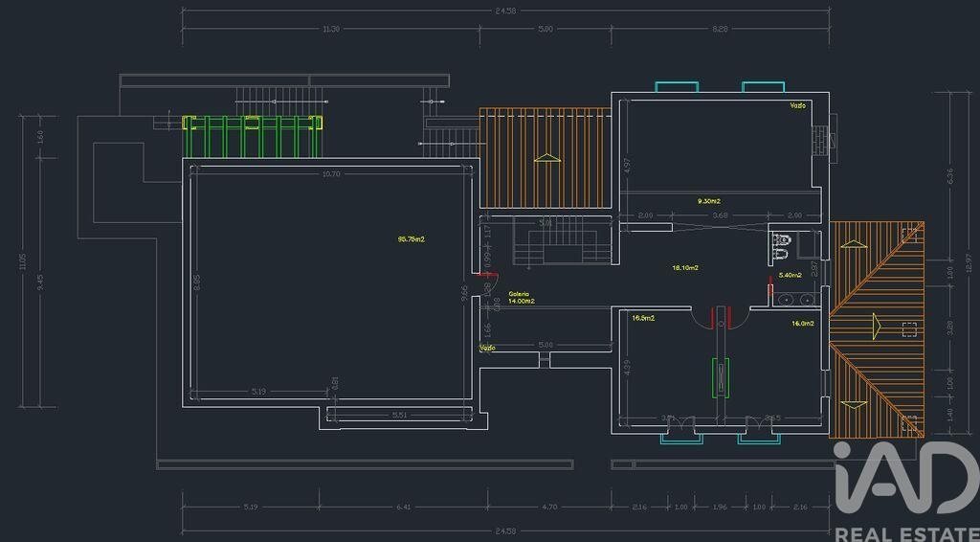Select the 98.78m2 area label

click(x=411, y=238)
